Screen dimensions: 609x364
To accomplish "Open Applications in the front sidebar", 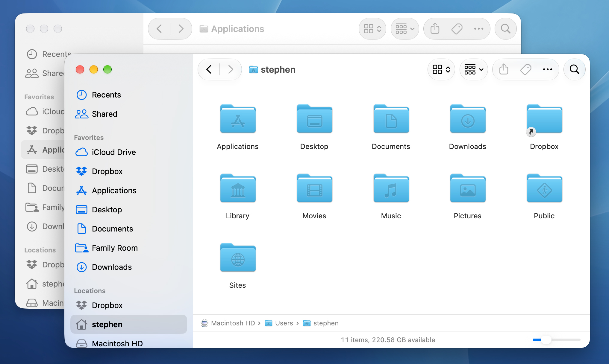I will coord(129,191).
